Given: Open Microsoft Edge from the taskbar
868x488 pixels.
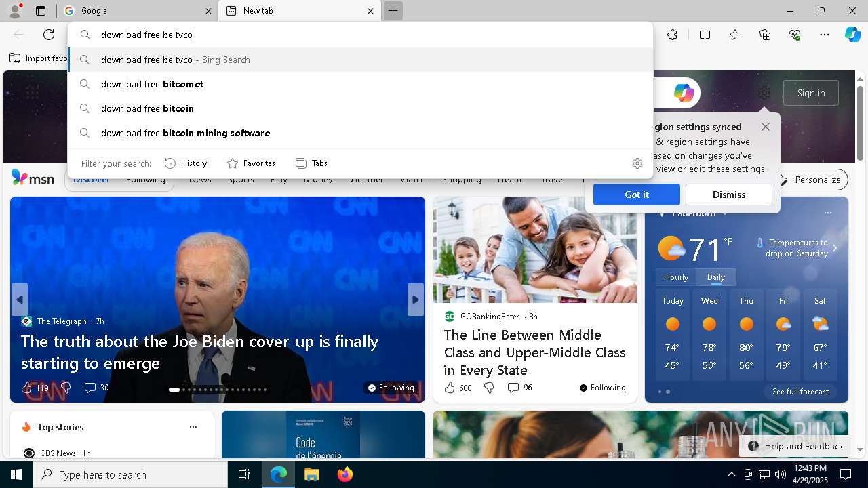Looking at the screenshot, I should (x=279, y=474).
